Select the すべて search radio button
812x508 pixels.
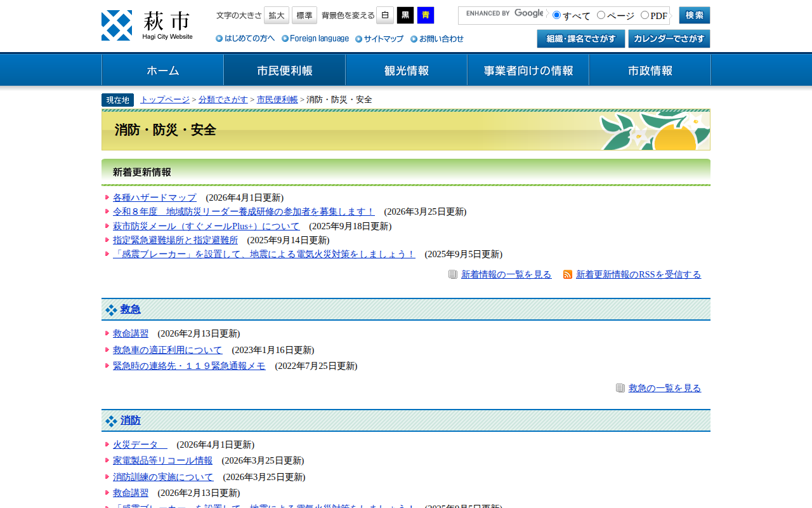click(x=557, y=15)
